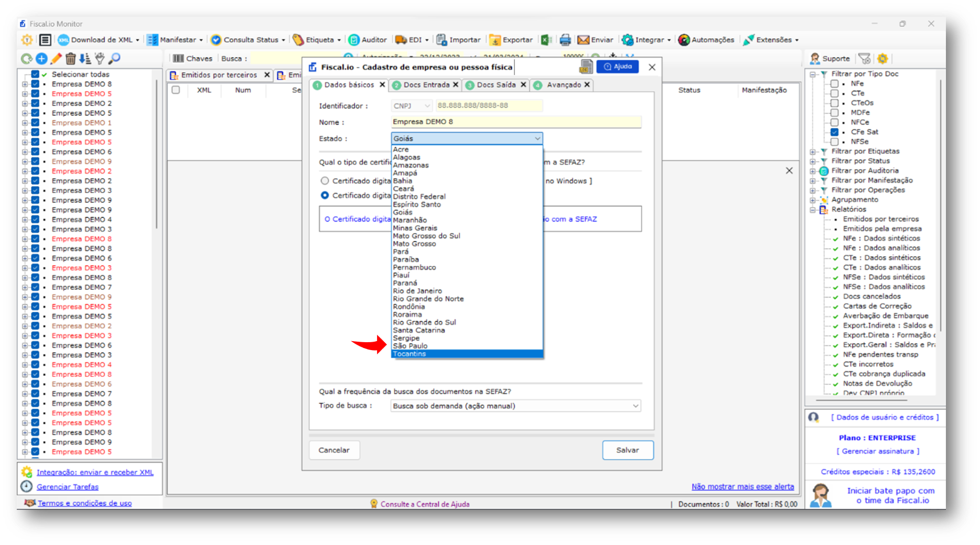Click the pencil edit company icon
Image resolution: width=980 pixels, height=545 pixels.
pyautogui.click(x=56, y=59)
